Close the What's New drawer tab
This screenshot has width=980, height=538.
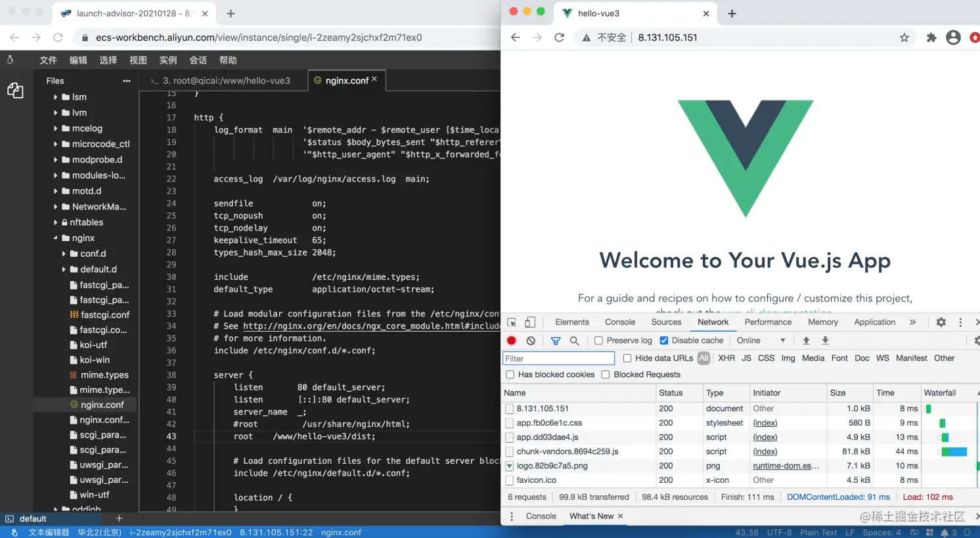point(621,516)
